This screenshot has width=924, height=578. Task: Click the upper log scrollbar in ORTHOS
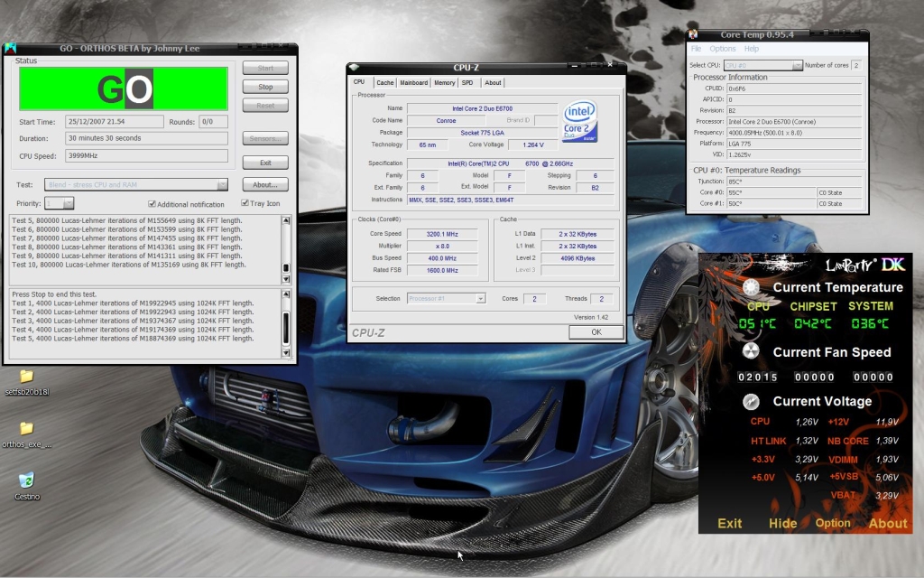coord(286,249)
